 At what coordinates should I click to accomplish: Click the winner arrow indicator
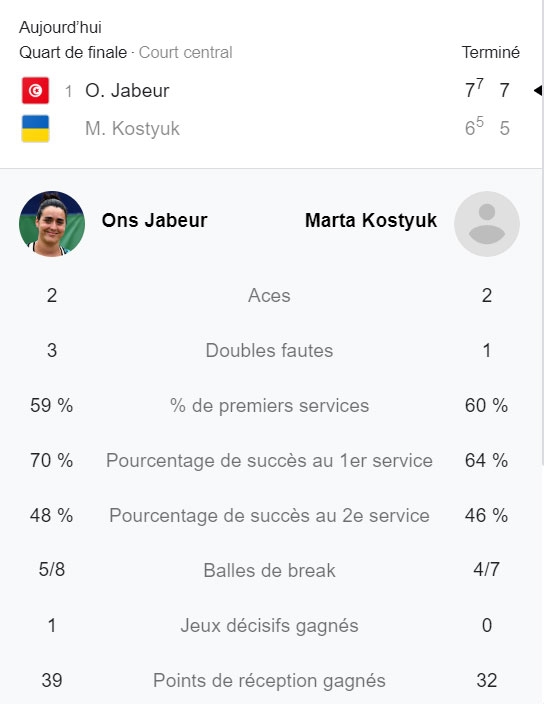click(538, 90)
